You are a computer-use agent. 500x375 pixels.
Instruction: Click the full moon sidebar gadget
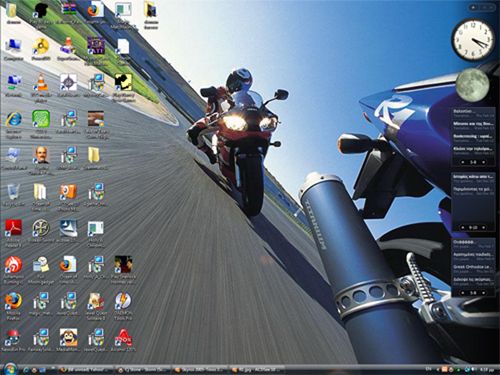pos(472,85)
